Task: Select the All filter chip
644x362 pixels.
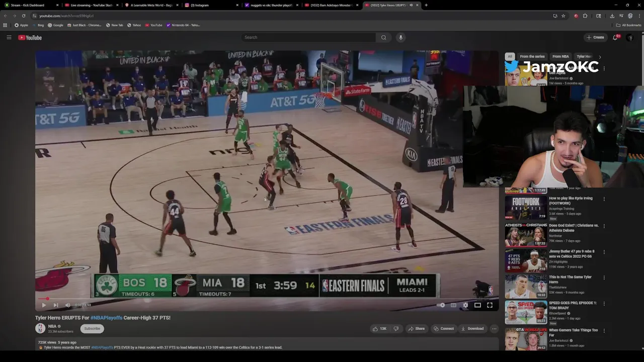Action: (x=510, y=57)
